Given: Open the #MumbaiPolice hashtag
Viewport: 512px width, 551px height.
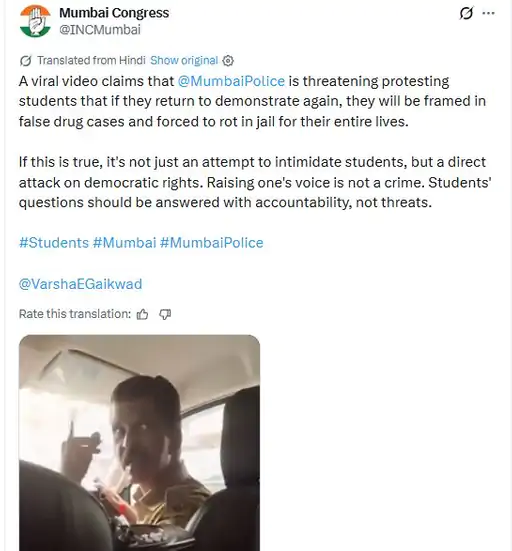Looking at the screenshot, I should [212, 243].
